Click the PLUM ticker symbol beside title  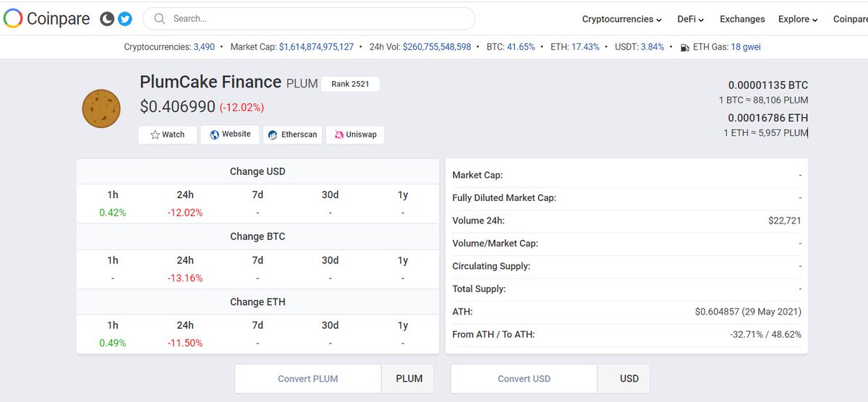(302, 84)
